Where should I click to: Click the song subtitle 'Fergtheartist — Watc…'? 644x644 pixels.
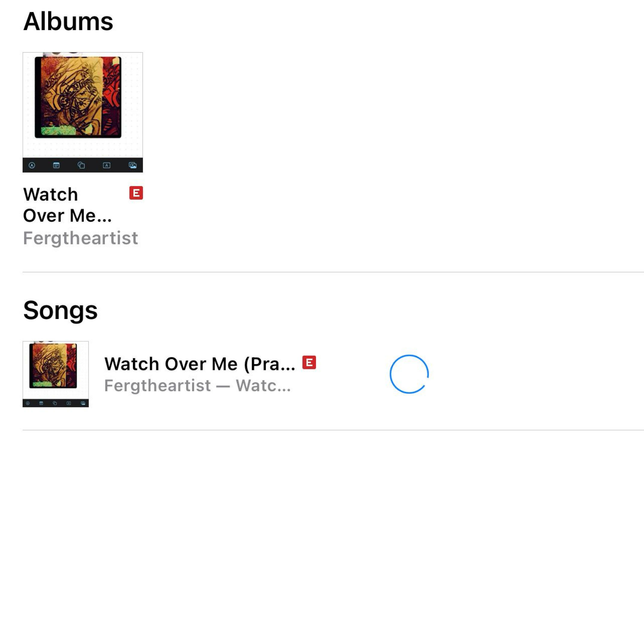197,386
